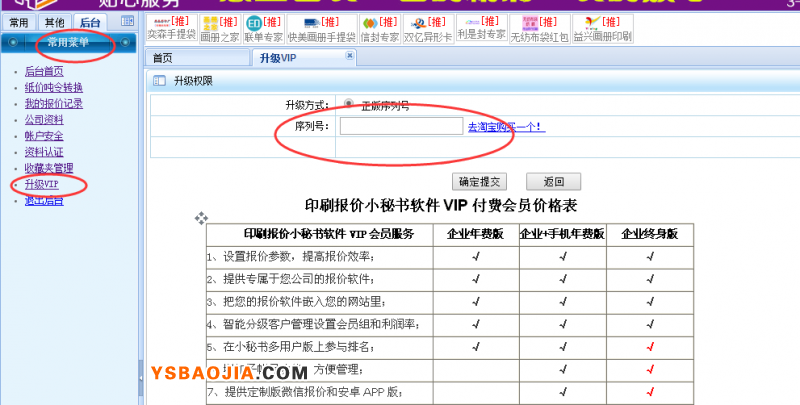
Task: Click the 确定提交 button
Action: pyautogui.click(x=479, y=182)
